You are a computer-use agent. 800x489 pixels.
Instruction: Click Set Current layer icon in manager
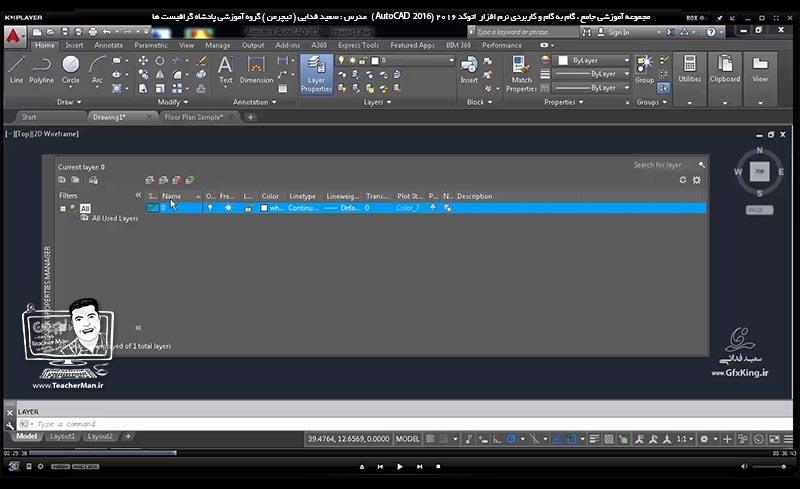tap(190, 180)
